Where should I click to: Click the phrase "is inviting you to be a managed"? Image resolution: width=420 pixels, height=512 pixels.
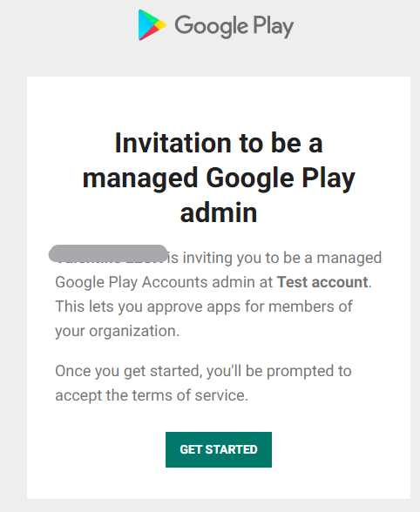pyautogui.click(x=274, y=258)
